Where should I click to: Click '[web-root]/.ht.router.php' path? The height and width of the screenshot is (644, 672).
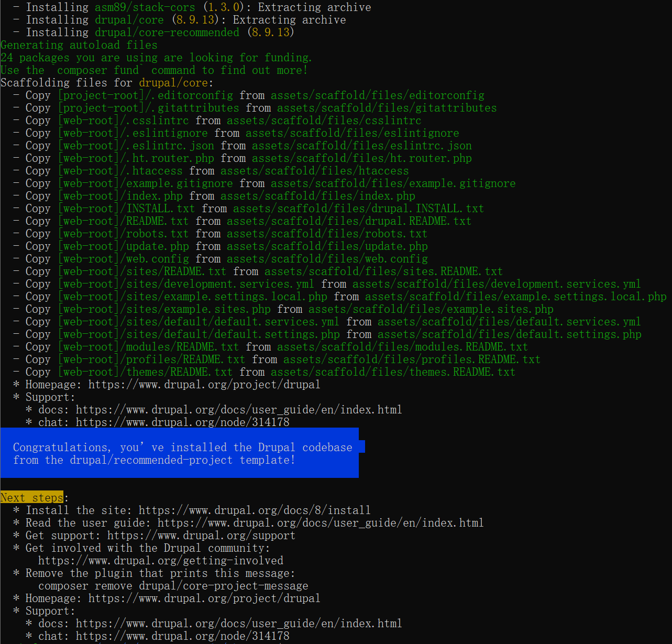(136, 158)
